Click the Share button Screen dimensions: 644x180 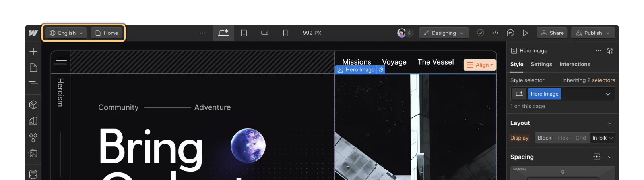[552, 33]
